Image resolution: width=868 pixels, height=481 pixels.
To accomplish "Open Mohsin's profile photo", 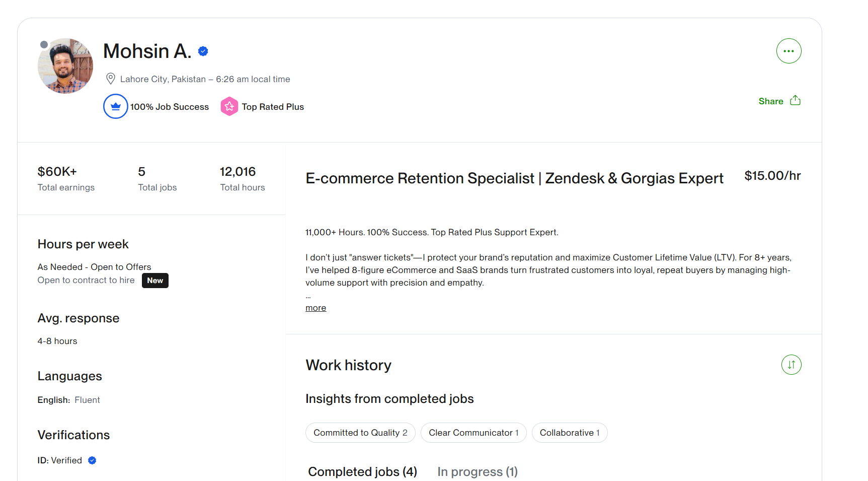I will coord(65,66).
